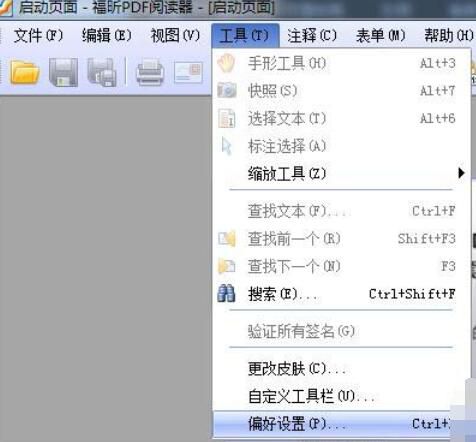Click the Email envelope toolbar icon

point(188,72)
